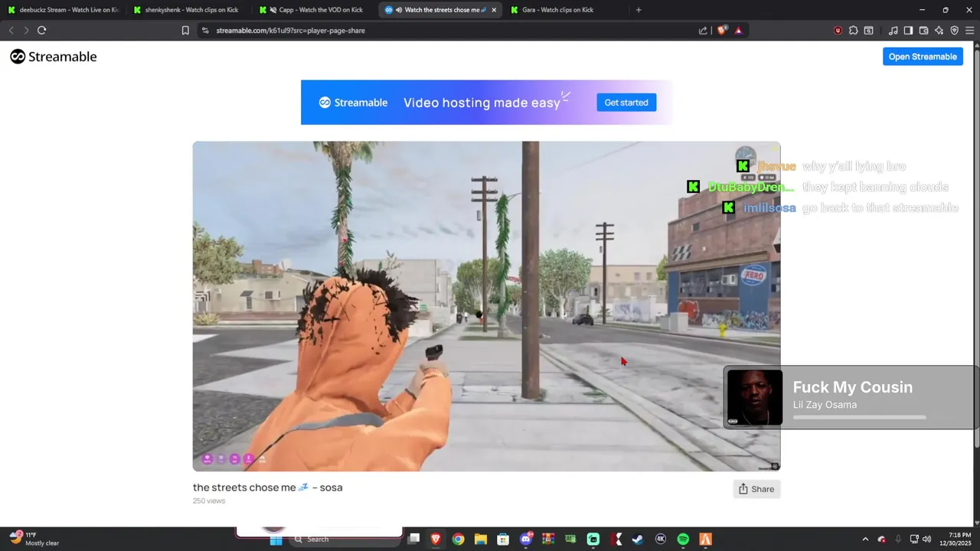Bookmark this page via the bookmark icon
This screenshot has width=980, height=551.
pos(185,31)
